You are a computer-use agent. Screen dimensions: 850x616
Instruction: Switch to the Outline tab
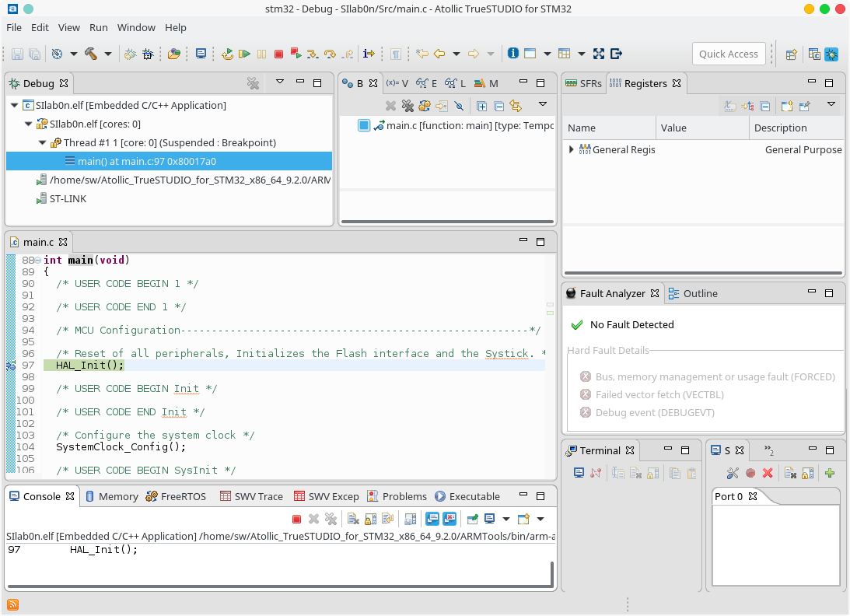pos(700,293)
